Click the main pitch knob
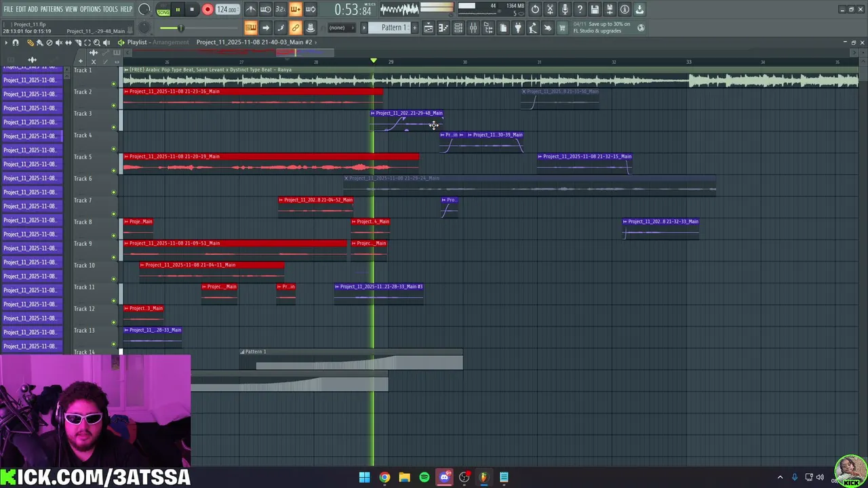Image resolution: width=868 pixels, height=488 pixels. (144, 28)
